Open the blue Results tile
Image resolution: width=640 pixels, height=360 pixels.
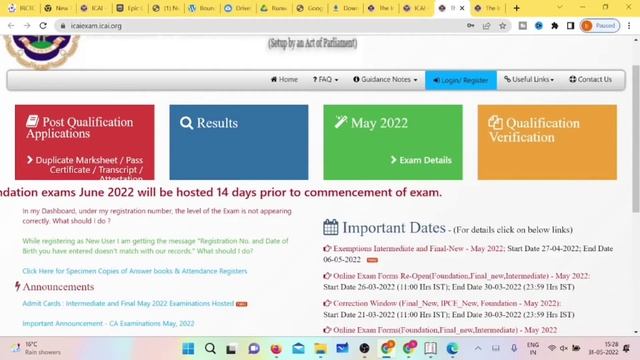click(239, 142)
